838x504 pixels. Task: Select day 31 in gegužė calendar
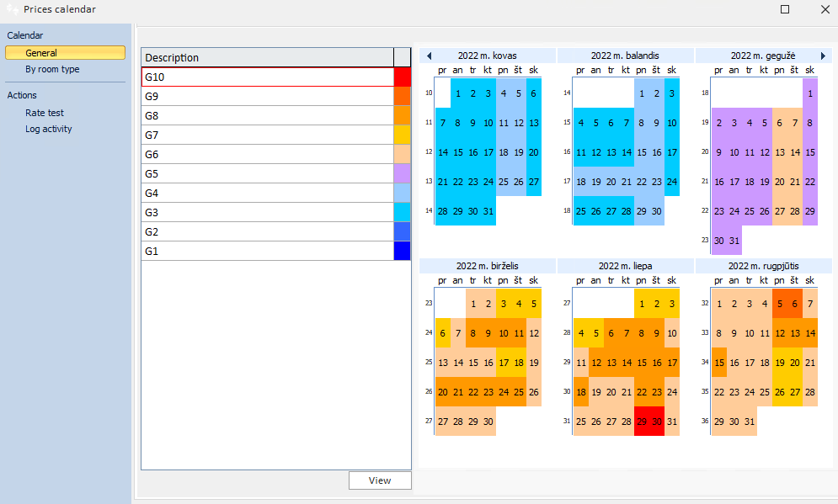pos(734,241)
